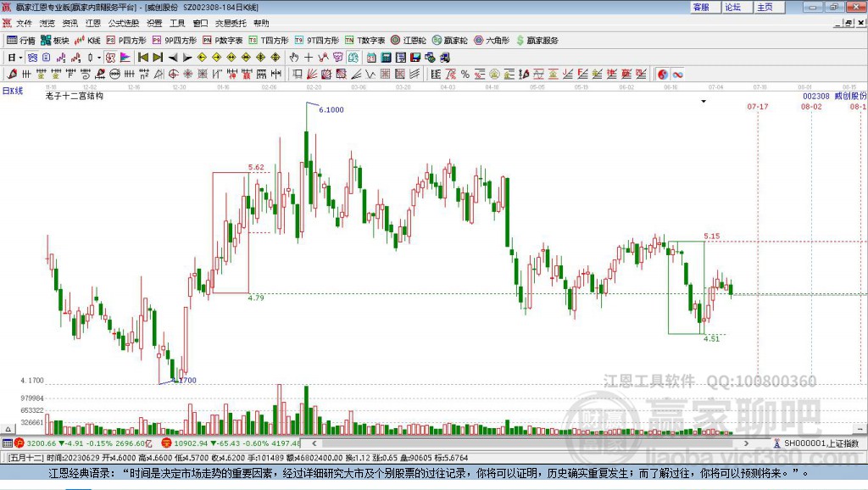Click the red circle crosshair target icon
Image resolution: width=868 pixels, height=490 pixels.
click(x=173, y=75)
